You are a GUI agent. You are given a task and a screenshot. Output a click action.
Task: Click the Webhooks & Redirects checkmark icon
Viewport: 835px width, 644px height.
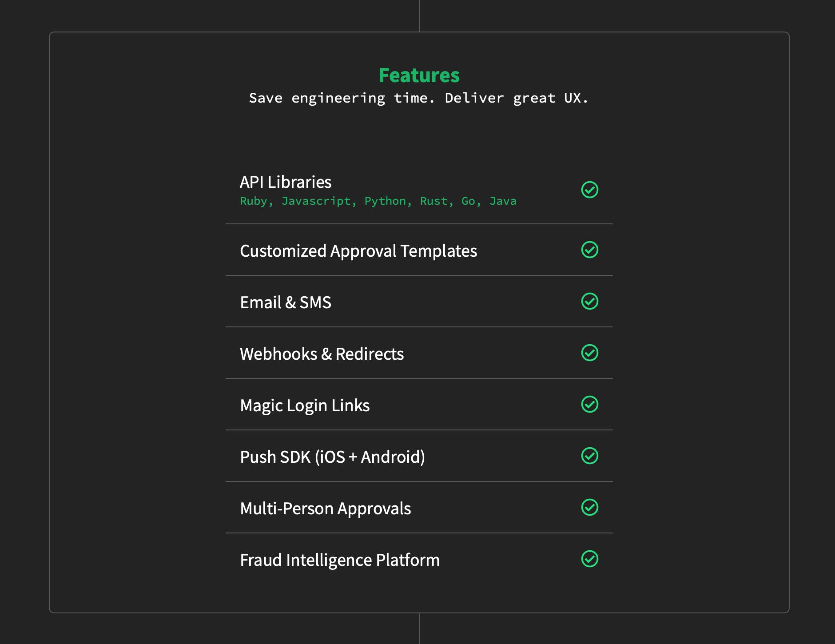point(589,353)
